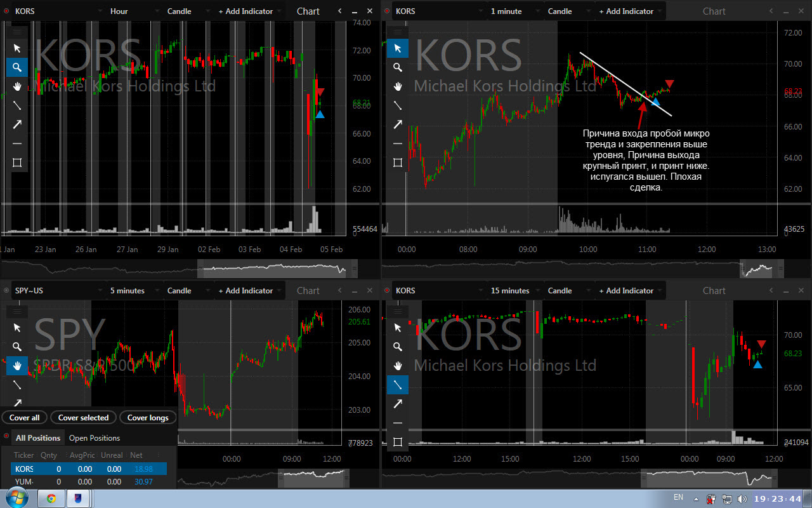This screenshot has height=508, width=812.
Task: Sort positions by Qnty column
Action: click(x=49, y=455)
